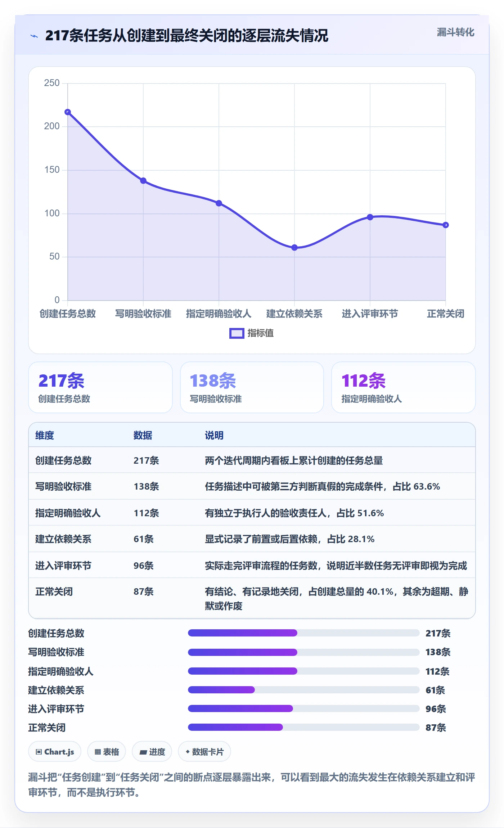Select the 进入评审环节 data point on the chart
The width and height of the screenshot is (504, 828).
coord(370,217)
